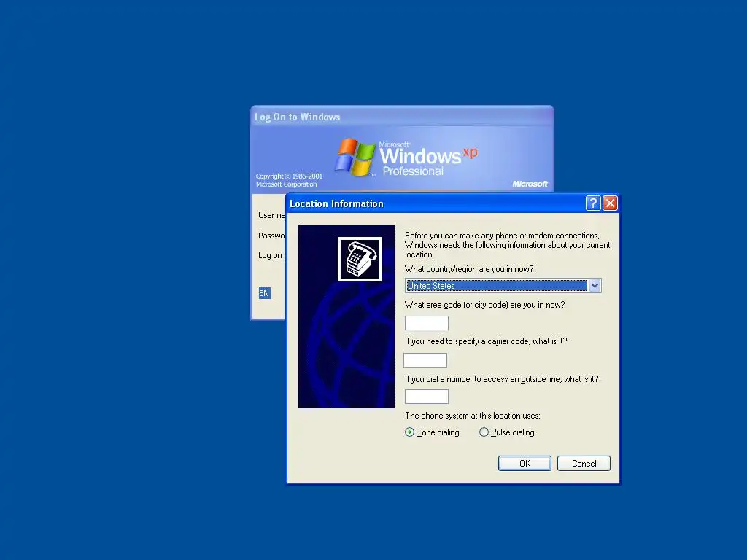Click the 'User name' label in Log On window
The height and width of the screenshot is (560, 747).
[x=271, y=215]
